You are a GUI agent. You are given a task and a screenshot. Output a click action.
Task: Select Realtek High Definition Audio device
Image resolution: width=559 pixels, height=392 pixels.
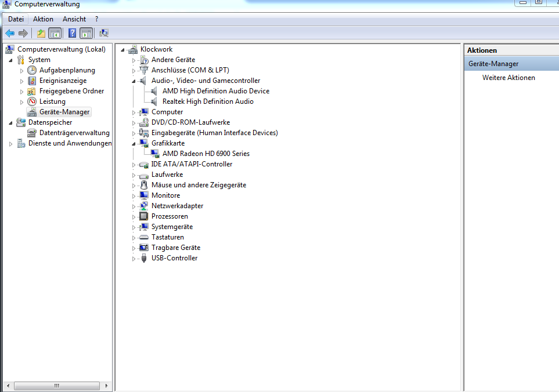[208, 101]
